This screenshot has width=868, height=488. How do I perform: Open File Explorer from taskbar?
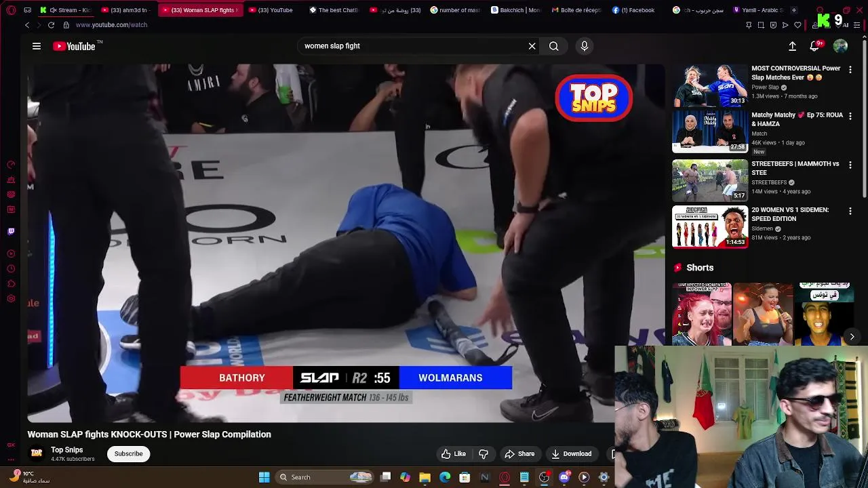(x=425, y=477)
